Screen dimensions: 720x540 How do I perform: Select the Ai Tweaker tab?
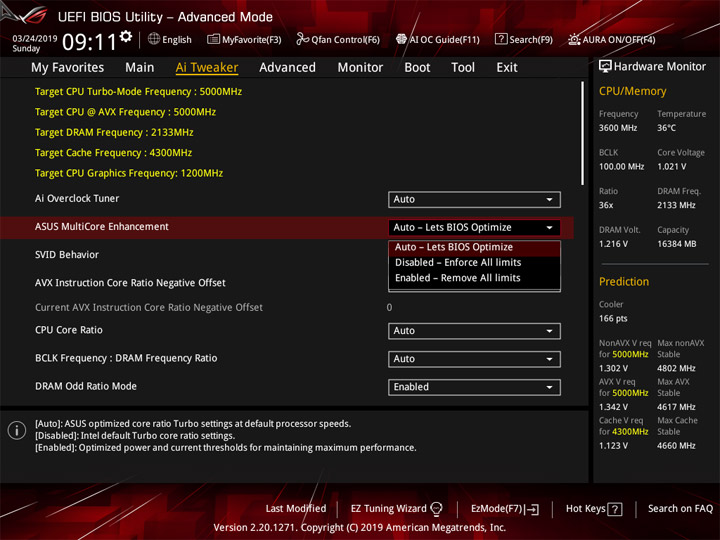point(207,68)
